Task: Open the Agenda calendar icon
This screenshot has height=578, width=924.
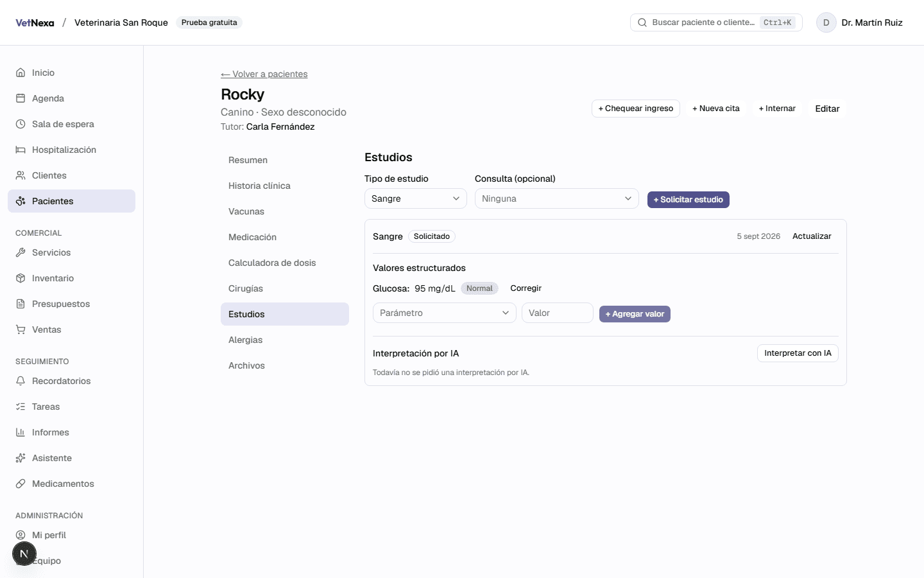Action: (x=21, y=98)
